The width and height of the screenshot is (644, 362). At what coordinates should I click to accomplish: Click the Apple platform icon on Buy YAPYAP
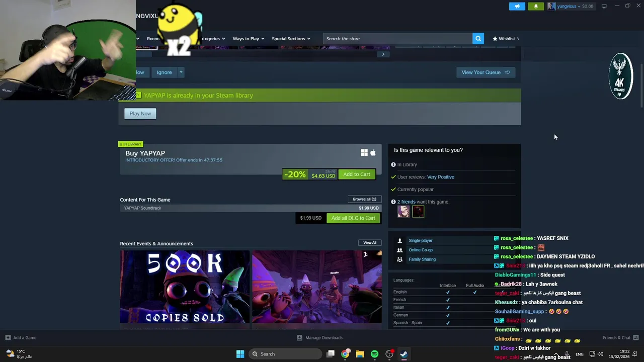pyautogui.click(x=373, y=153)
